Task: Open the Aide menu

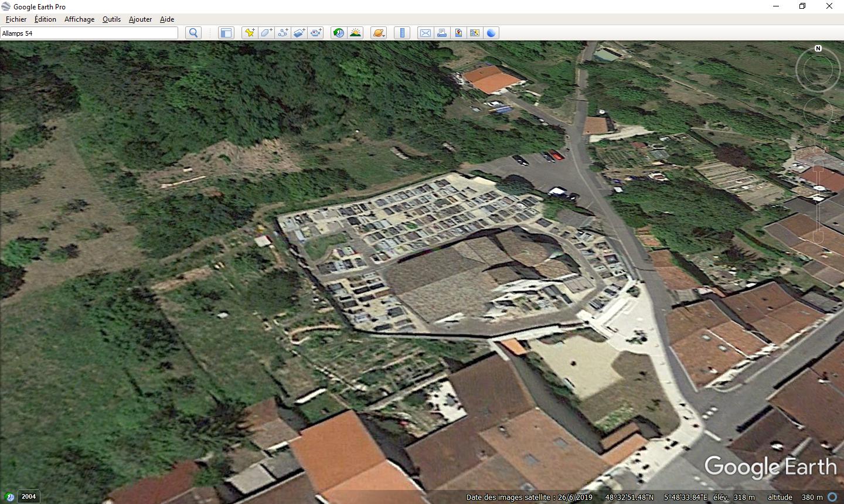Action: point(167,19)
